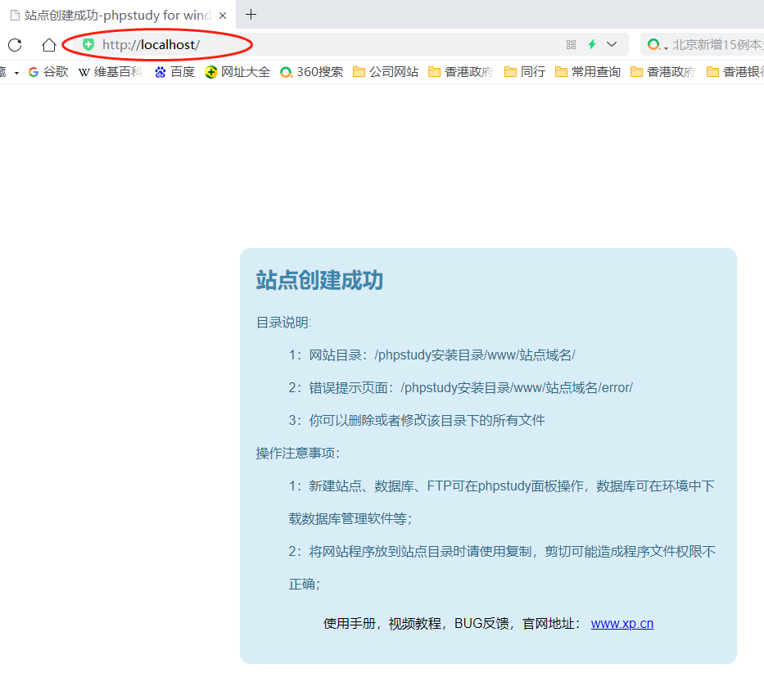The image size is (764, 700).
Task: Open the 360搜索 bookmark
Action: [312, 72]
